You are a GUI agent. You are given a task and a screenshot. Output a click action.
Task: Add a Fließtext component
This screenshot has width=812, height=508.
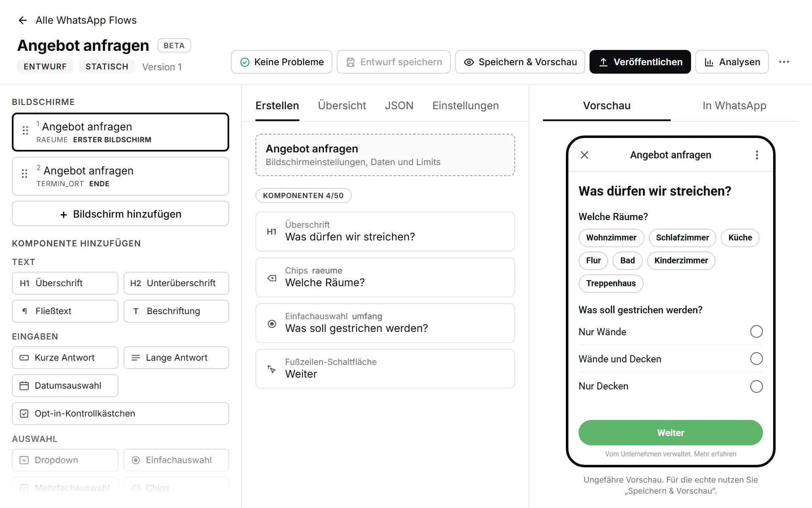65,311
